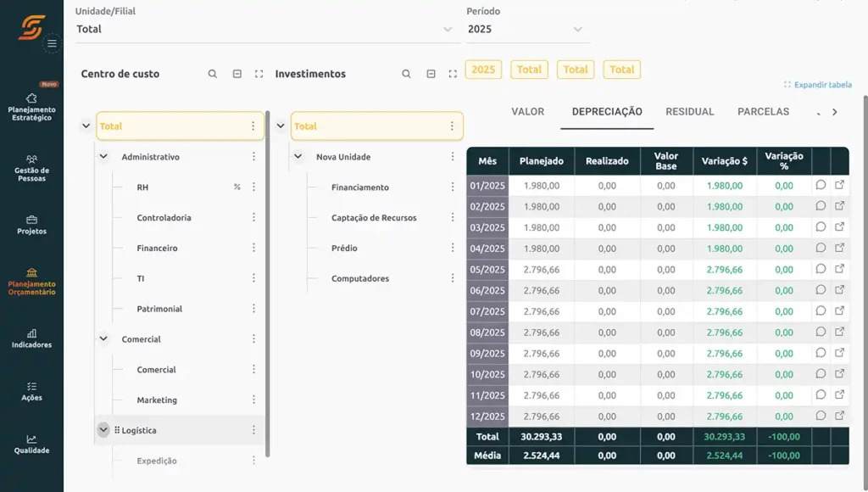Select Expedição cost center

(157, 461)
